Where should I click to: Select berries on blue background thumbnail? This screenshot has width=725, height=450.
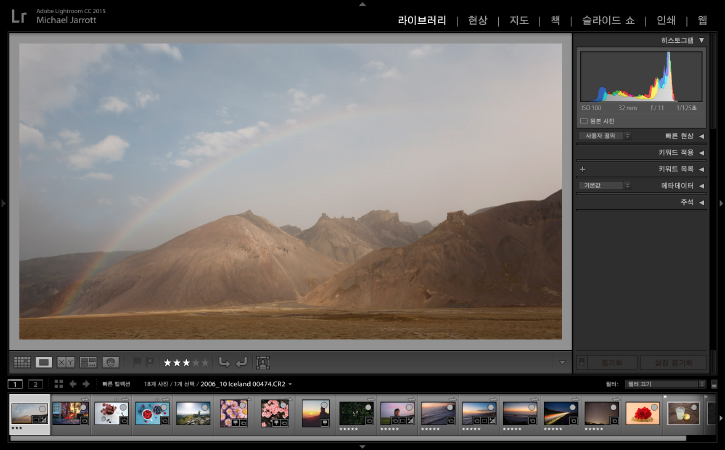tap(152, 413)
